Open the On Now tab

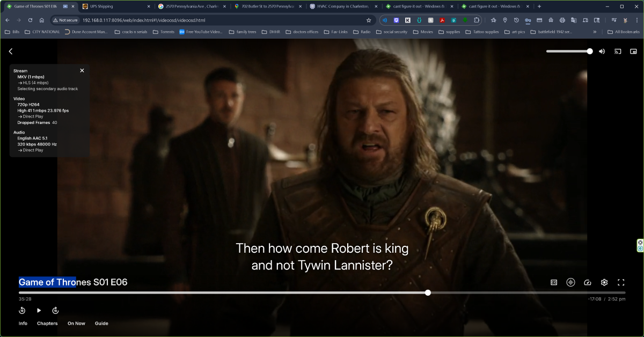[76, 324]
